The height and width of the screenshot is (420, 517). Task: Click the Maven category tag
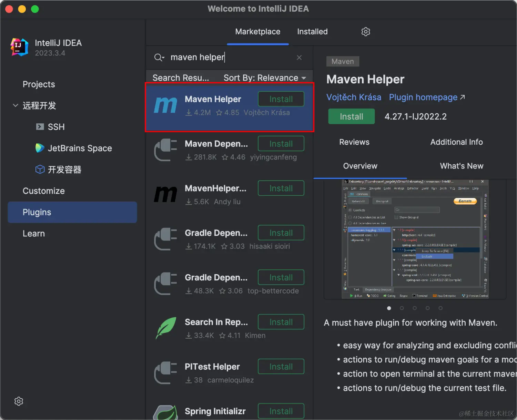[x=343, y=61]
